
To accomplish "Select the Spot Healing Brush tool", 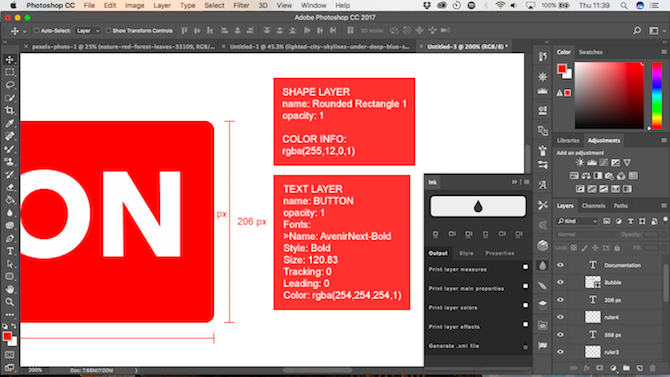I will pyautogui.click(x=9, y=136).
